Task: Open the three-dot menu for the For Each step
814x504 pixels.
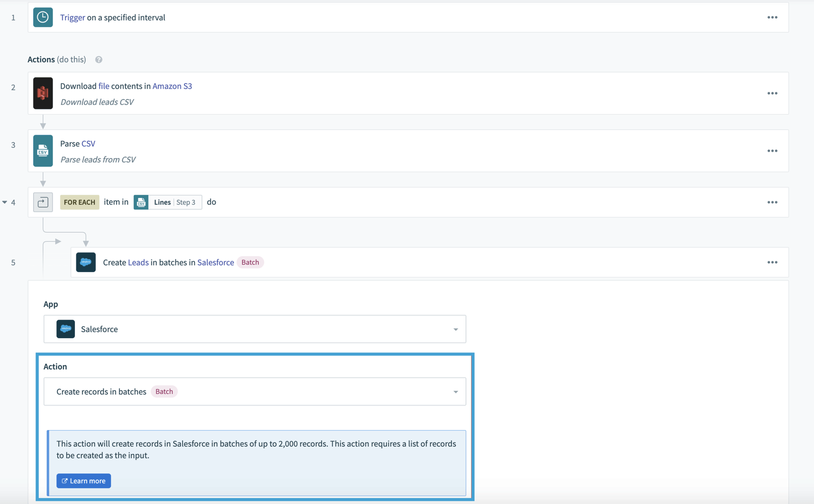Action: [x=772, y=202]
